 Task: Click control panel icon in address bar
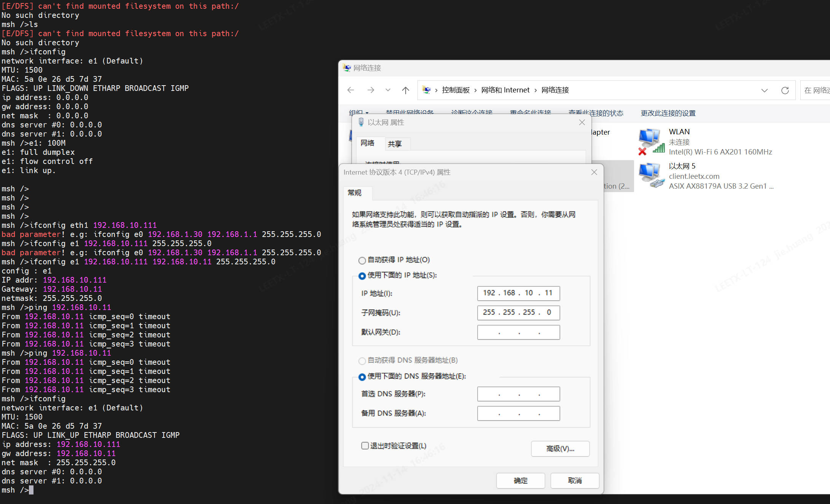tap(427, 90)
